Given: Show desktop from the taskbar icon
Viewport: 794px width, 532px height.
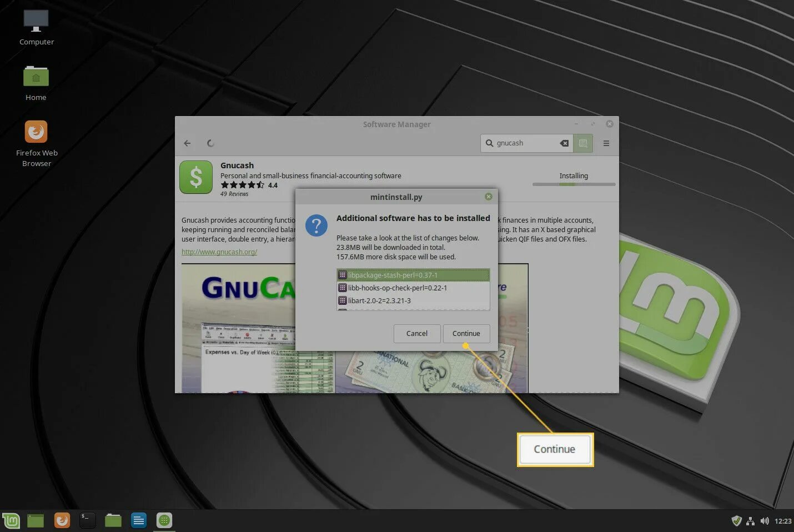Looking at the screenshot, I should tap(36, 520).
